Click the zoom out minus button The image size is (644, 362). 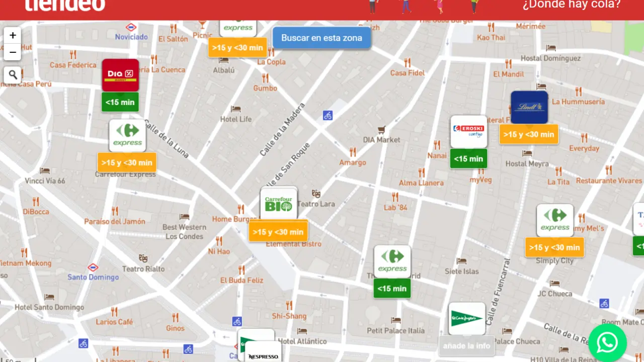[13, 52]
